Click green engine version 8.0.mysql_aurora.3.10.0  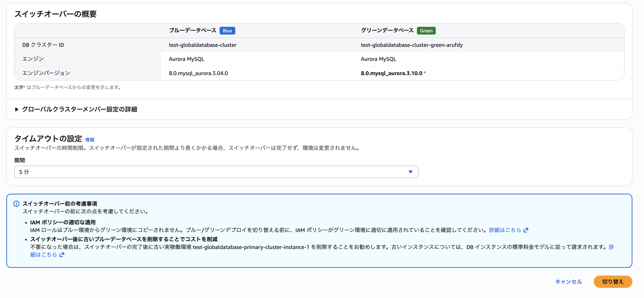coord(391,73)
